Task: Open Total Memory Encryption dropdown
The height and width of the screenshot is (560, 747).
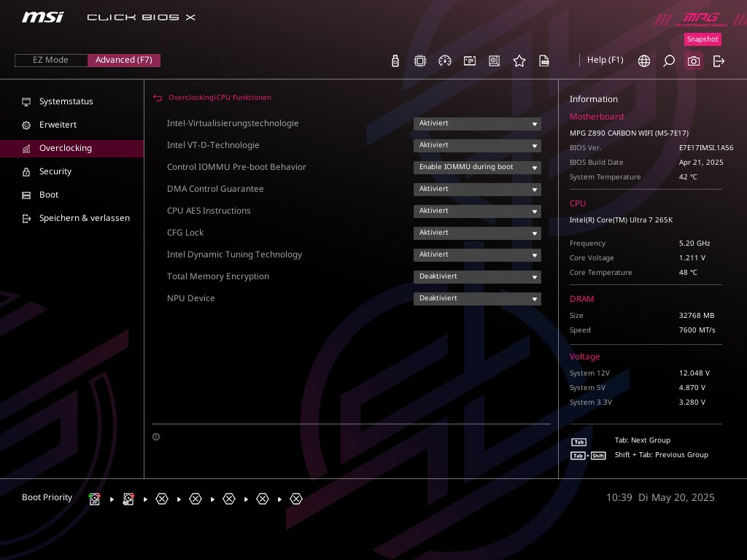Action: click(477, 277)
